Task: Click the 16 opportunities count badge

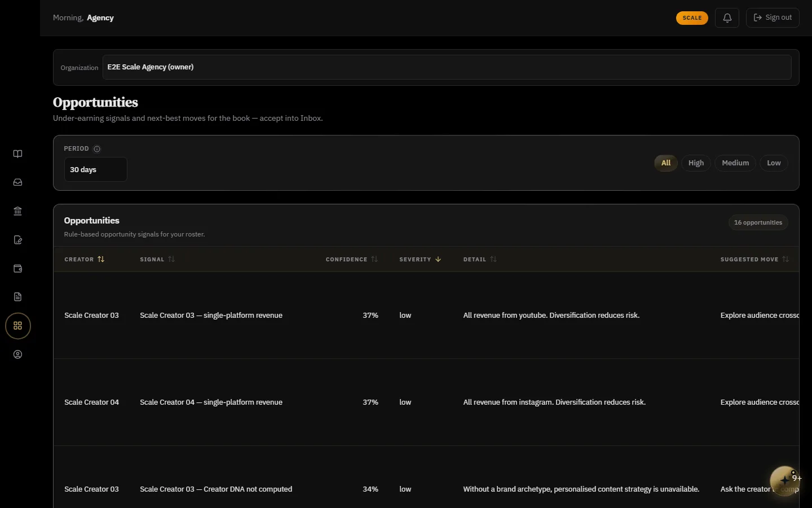Action: click(x=758, y=222)
